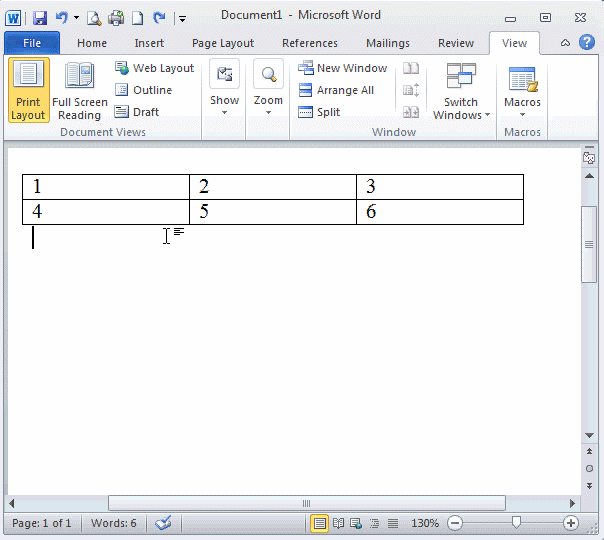Open the Microsoft Word Help icon
Image resolution: width=604 pixels, height=540 pixels.
click(587, 42)
